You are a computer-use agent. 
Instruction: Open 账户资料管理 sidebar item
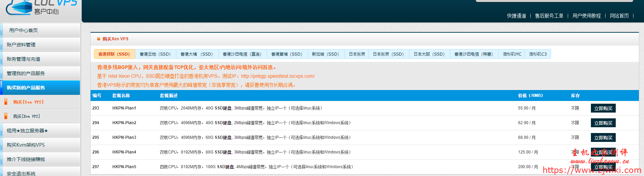pyautogui.click(x=21, y=45)
